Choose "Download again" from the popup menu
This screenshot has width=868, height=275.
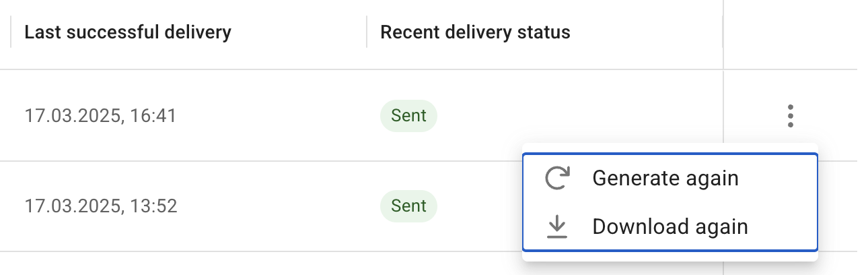(x=670, y=226)
